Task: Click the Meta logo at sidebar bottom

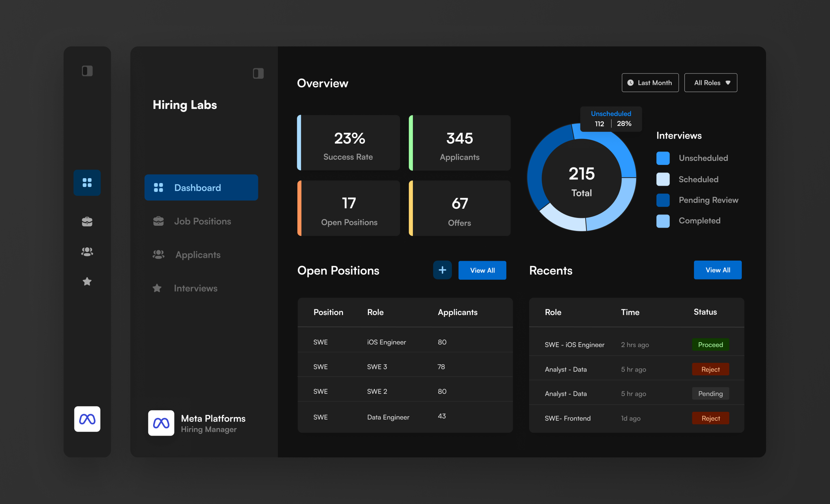Action: click(87, 419)
